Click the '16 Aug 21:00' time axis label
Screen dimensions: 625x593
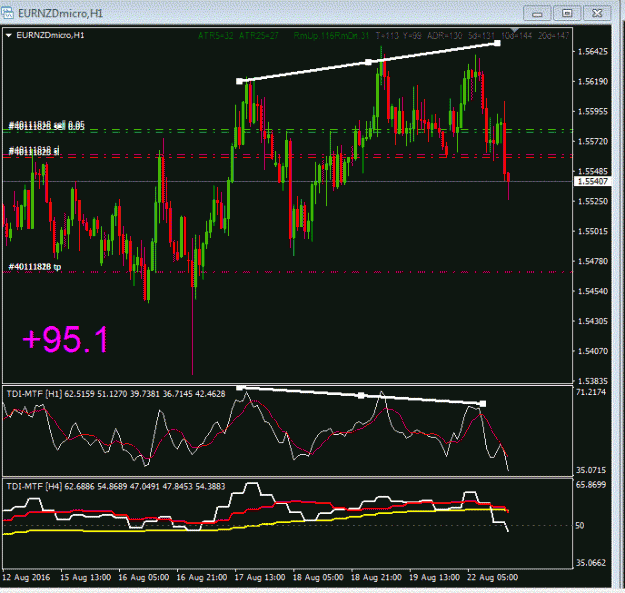(202, 577)
